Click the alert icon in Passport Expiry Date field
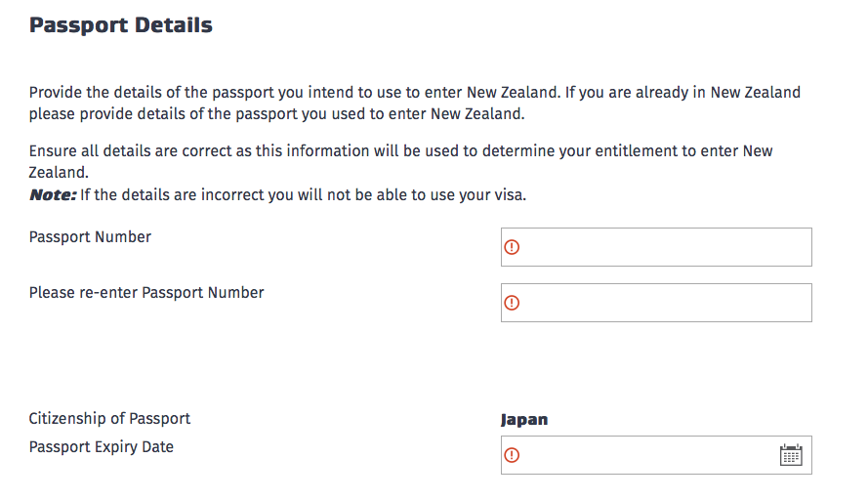 point(512,455)
